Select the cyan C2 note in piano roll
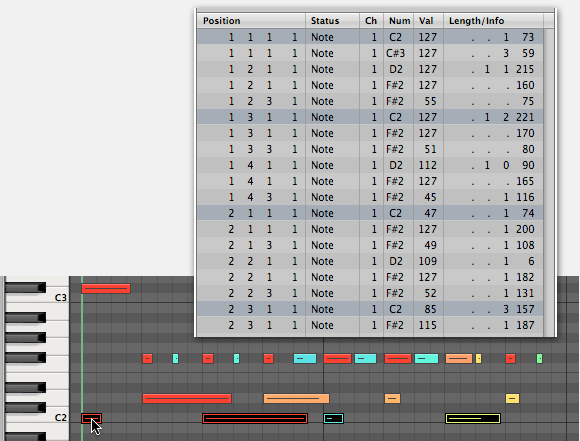 point(334,418)
